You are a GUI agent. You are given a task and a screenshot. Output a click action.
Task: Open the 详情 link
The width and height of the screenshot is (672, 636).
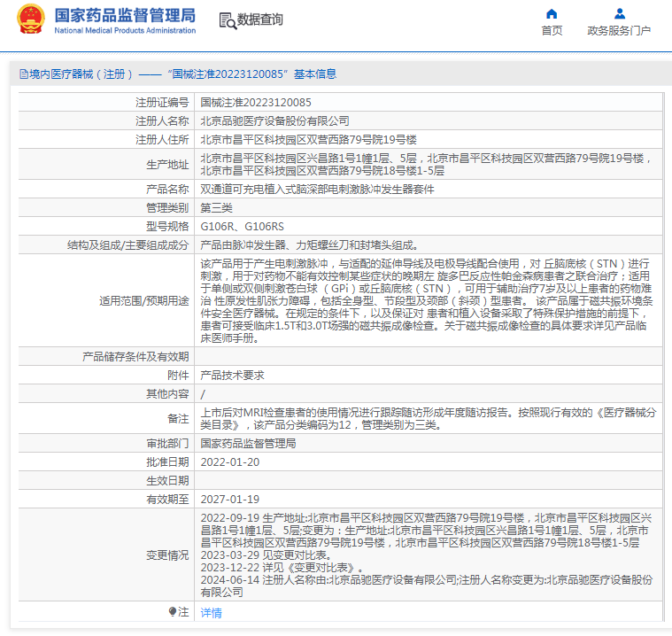tap(212, 612)
